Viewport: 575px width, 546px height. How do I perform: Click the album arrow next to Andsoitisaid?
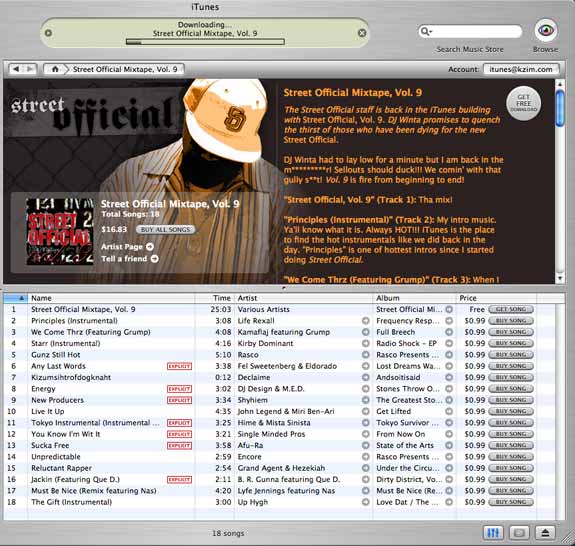click(449, 377)
